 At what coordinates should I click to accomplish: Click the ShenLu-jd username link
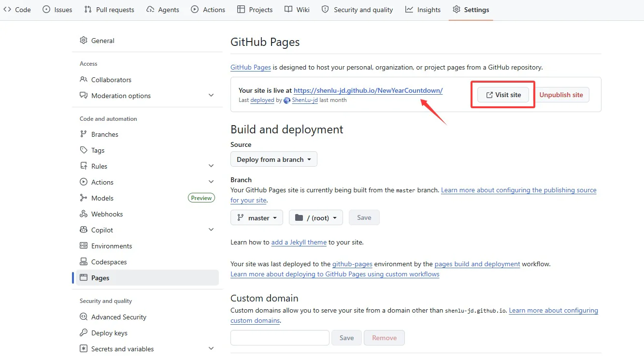click(305, 100)
